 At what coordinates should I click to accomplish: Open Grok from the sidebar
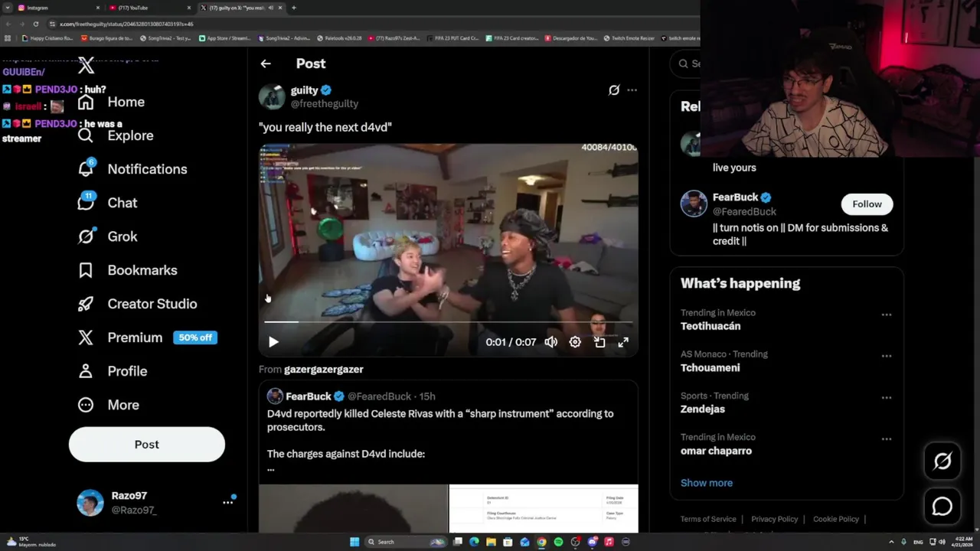coord(108,236)
